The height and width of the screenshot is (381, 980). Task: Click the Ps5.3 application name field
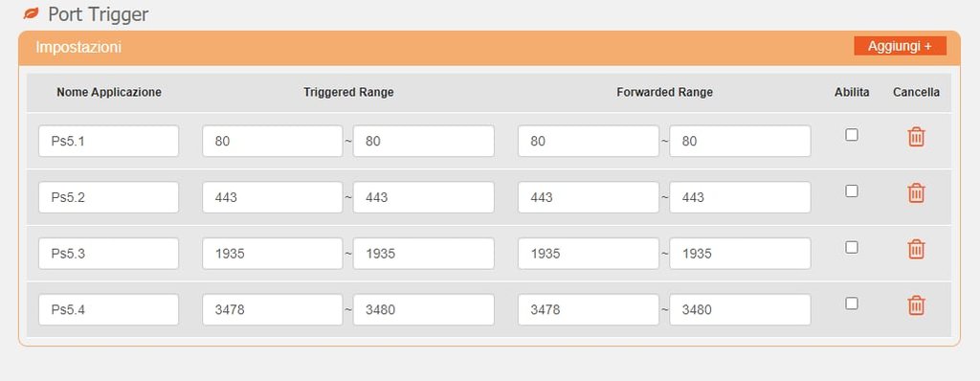tap(109, 254)
